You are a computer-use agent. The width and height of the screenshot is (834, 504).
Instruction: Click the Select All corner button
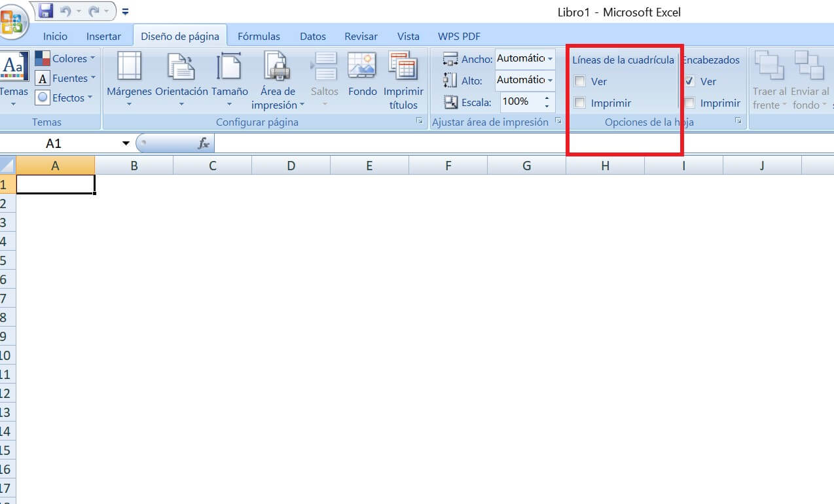[x=8, y=166]
